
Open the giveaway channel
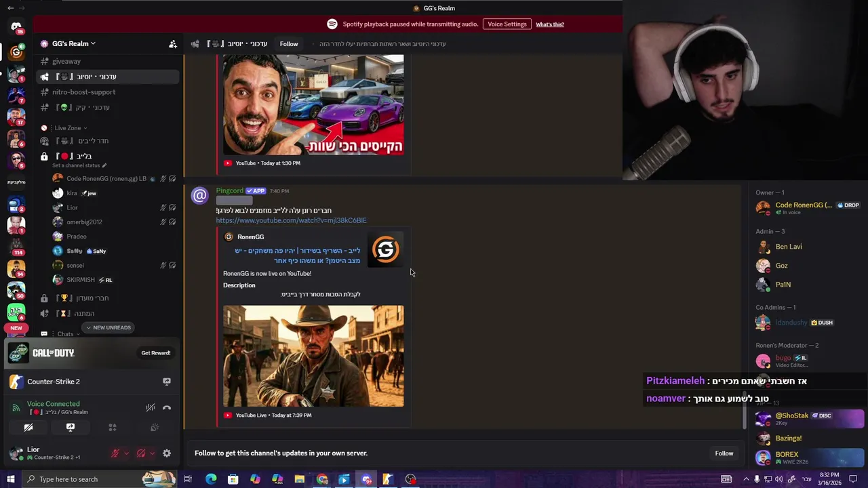(108, 61)
